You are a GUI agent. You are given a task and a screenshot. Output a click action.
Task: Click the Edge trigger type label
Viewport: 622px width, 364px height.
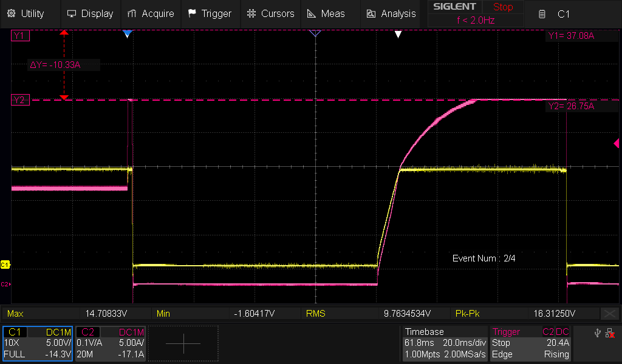502,354
